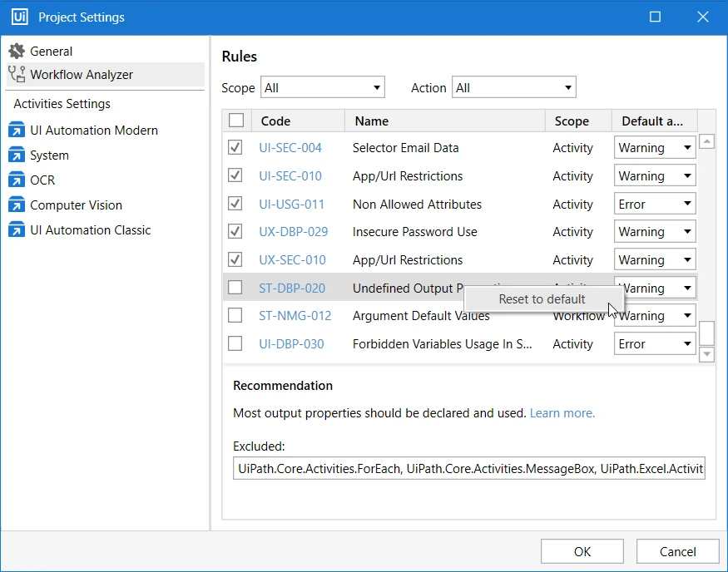The width and height of the screenshot is (728, 572).
Task: Uncheck the UI-USG-011 rule checkbox
Action: [x=235, y=204]
